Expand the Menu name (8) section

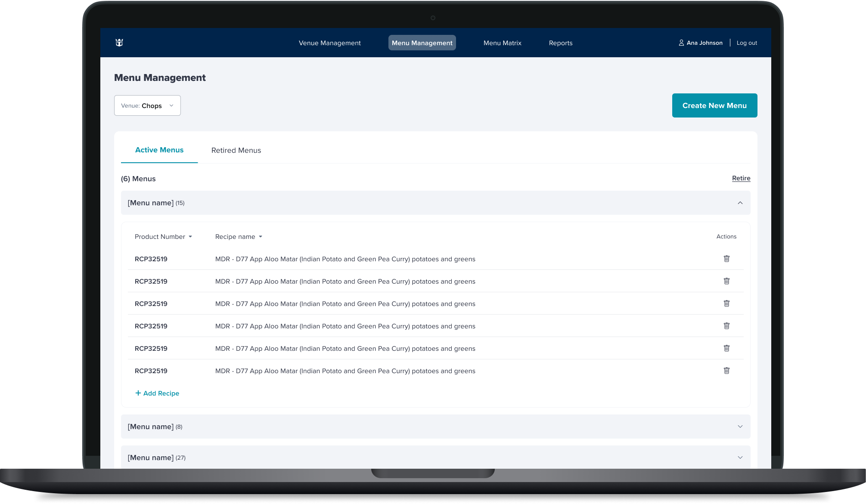point(740,427)
